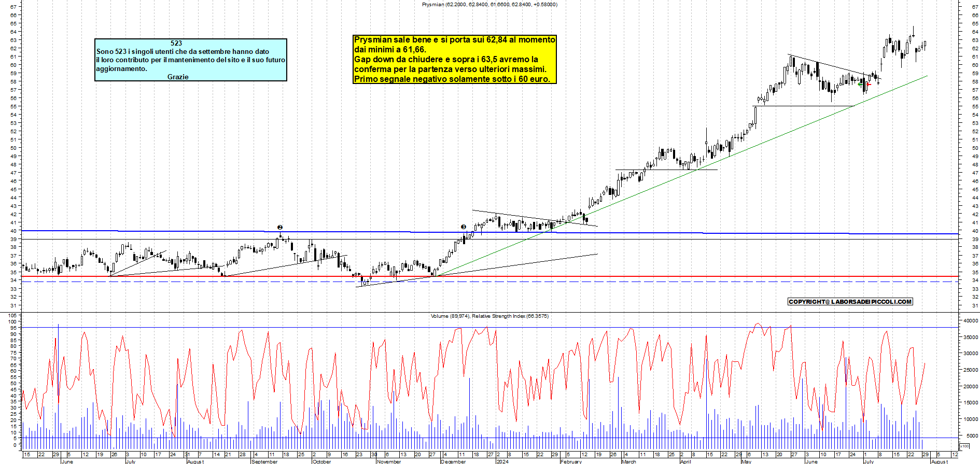Click the December month label
Image resolution: width=980 pixels, height=464 pixels.
click(453, 461)
